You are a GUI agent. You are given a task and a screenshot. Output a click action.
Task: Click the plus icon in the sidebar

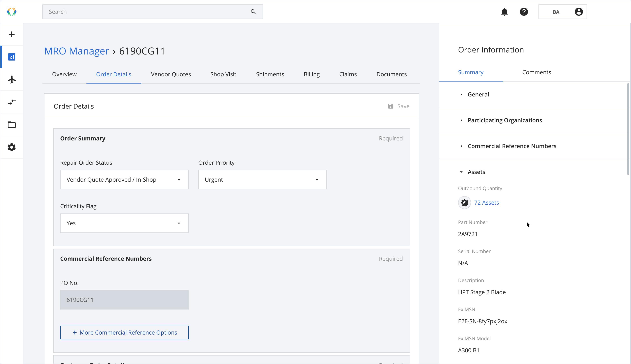(x=12, y=34)
